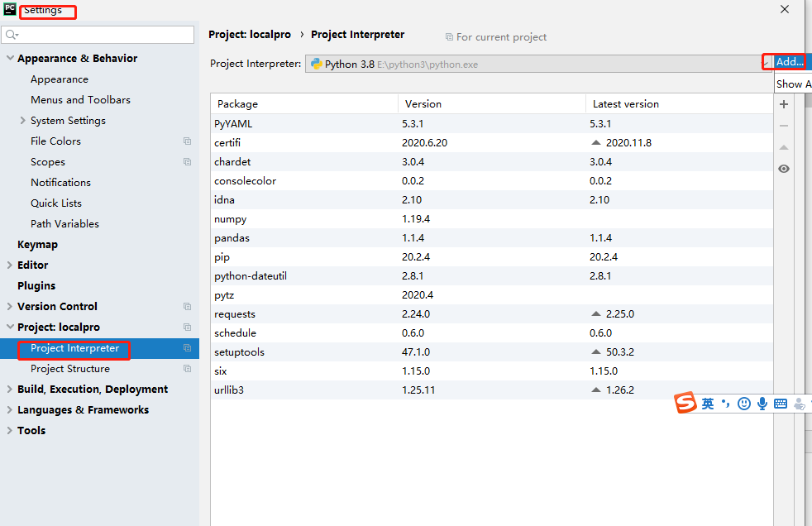Select Project Structure in the tree
812x526 pixels.
click(x=70, y=369)
